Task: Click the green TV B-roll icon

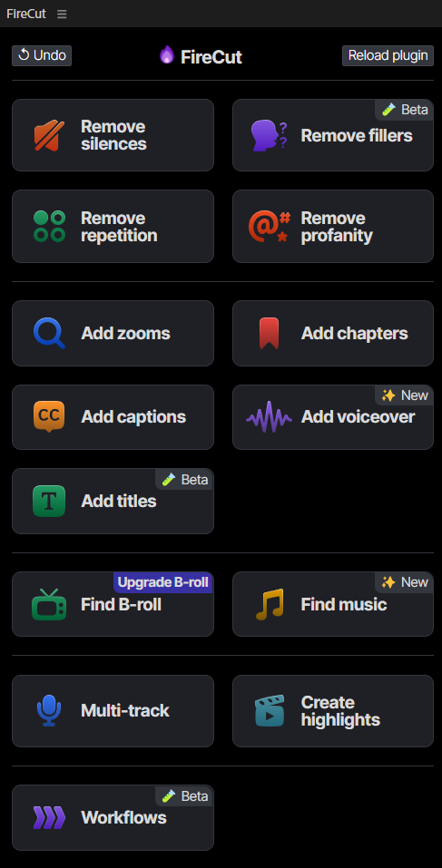Action: tap(49, 604)
